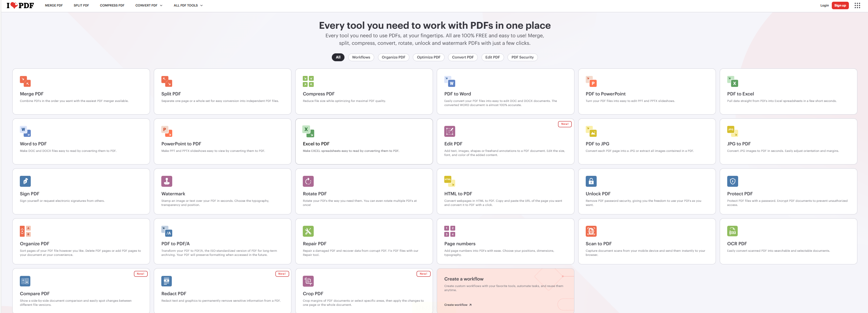Select the Organize PDF filter tab
The image size is (868, 313).
click(393, 57)
